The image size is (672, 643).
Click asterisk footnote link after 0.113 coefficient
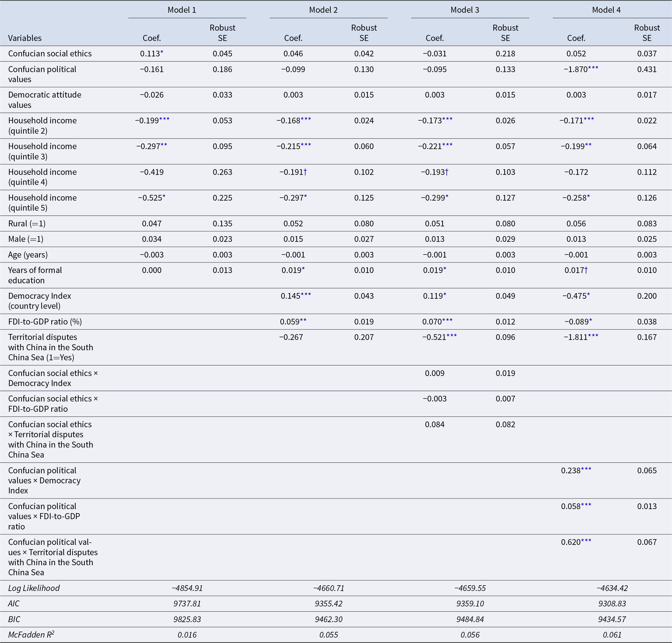(x=162, y=52)
